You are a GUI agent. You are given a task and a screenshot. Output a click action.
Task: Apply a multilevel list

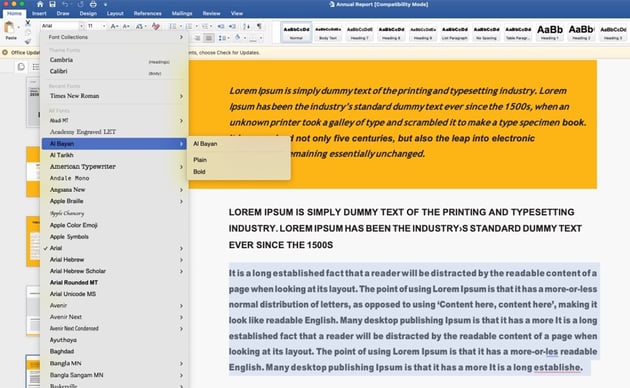(205, 26)
